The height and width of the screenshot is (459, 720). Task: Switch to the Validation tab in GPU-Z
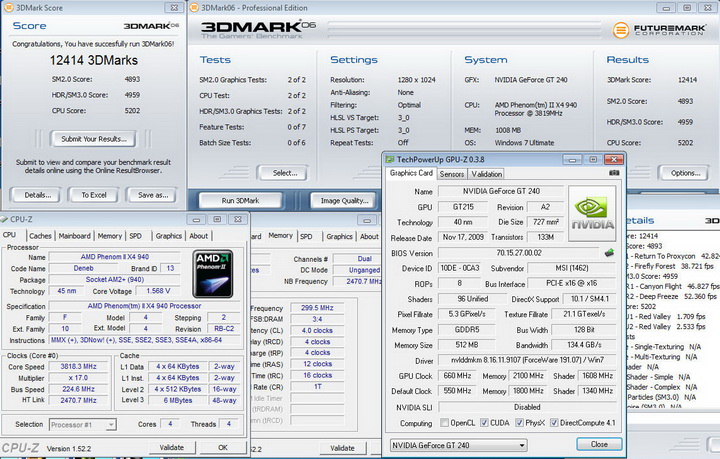tap(486, 174)
